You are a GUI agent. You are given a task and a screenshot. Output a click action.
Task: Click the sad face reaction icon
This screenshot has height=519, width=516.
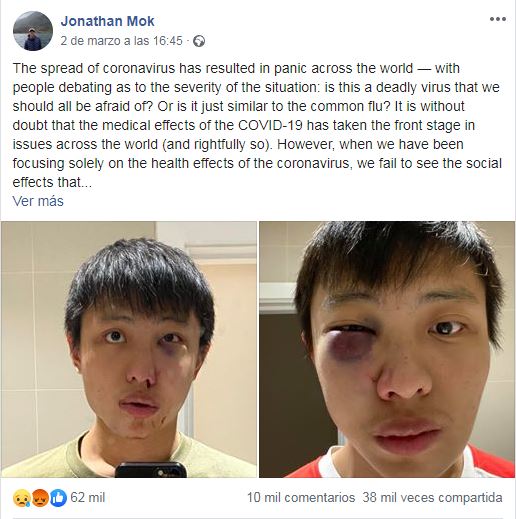coord(22,498)
